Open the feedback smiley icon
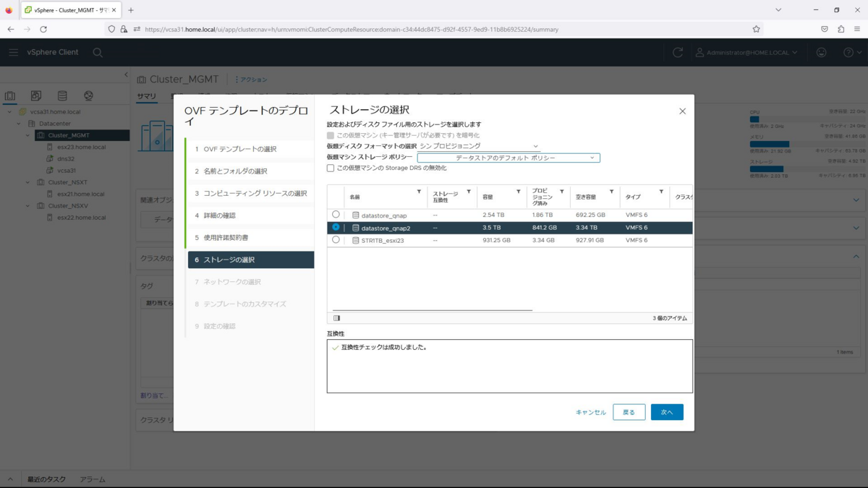The height and width of the screenshot is (488, 868). pyautogui.click(x=821, y=52)
